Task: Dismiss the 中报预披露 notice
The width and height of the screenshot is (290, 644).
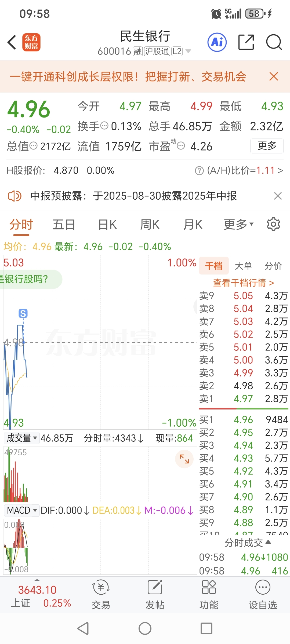Action: (x=278, y=196)
